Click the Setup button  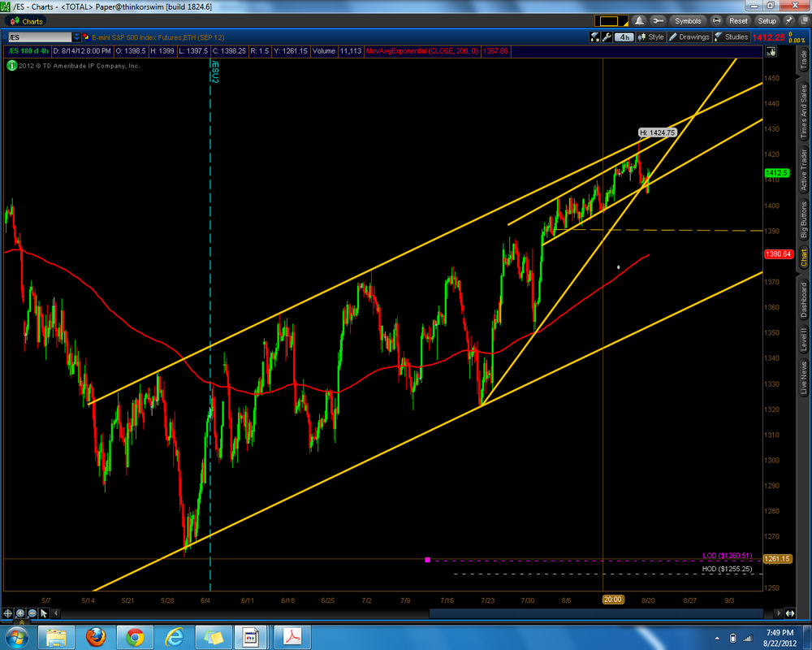767,21
